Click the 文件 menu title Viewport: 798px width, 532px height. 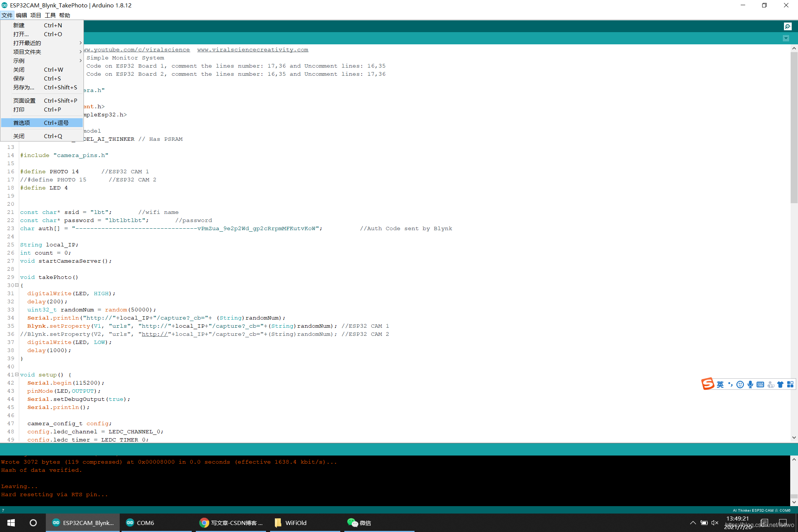click(7, 15)
